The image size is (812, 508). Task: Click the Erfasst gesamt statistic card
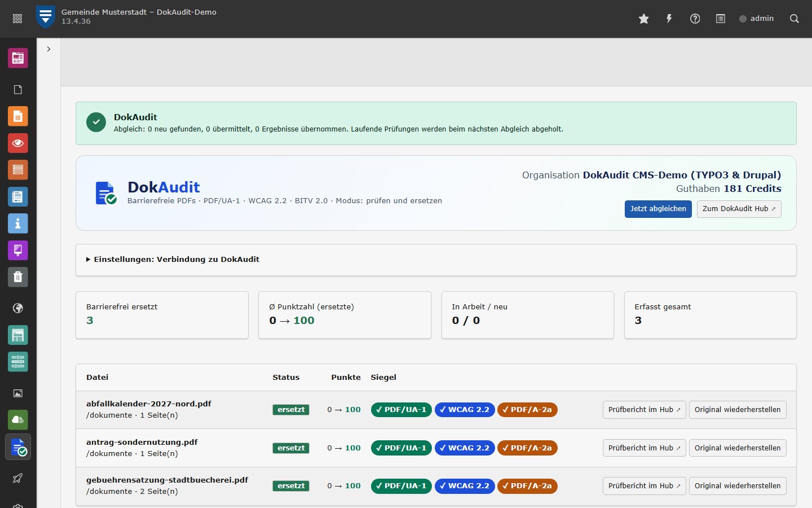click(710, 315)
